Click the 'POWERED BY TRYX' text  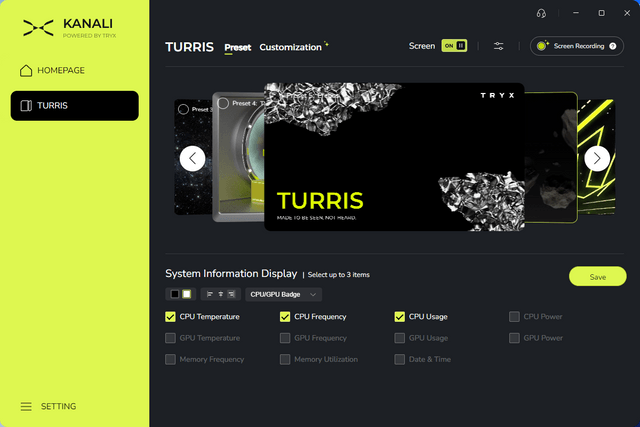pyautogui.click(x=89, y=36)
